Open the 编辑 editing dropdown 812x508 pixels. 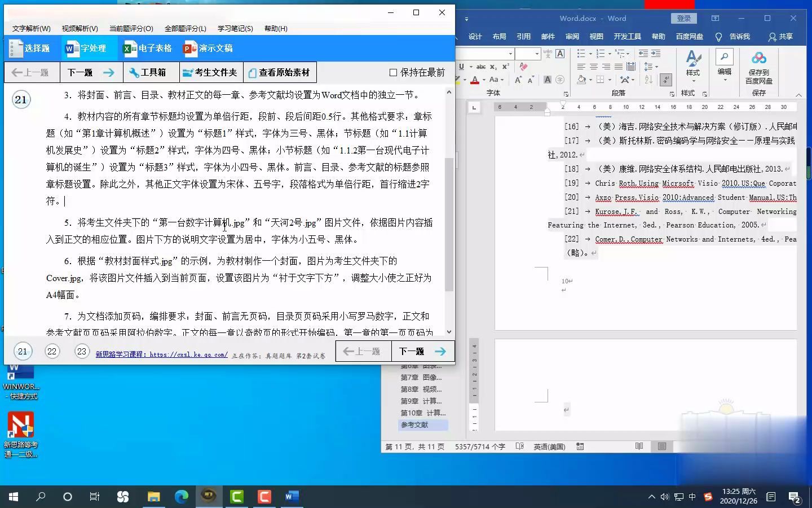pos(724,65)
